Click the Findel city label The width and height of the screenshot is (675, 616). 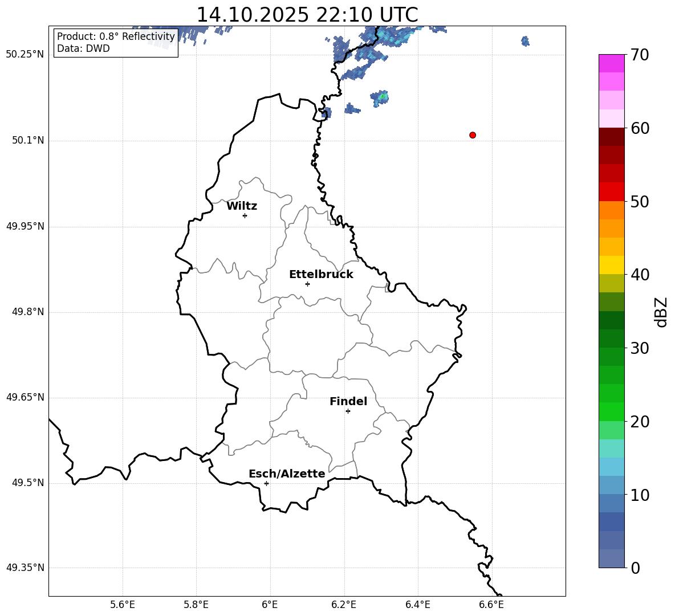348,401
